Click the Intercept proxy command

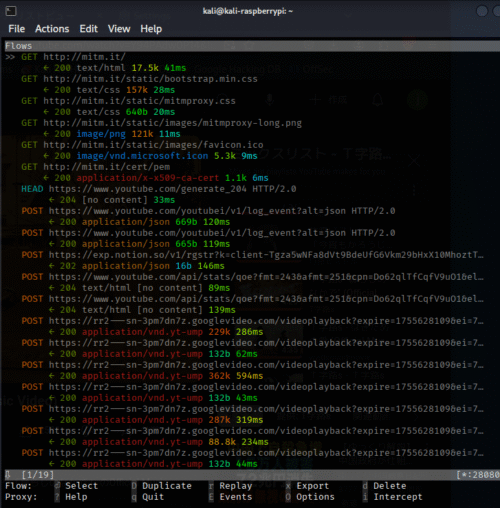(x=398, y=497)
